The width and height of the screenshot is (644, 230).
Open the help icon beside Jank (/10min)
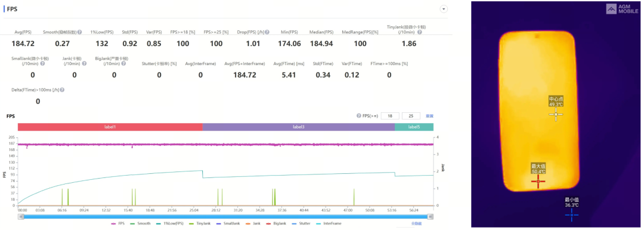coord(83,63)
